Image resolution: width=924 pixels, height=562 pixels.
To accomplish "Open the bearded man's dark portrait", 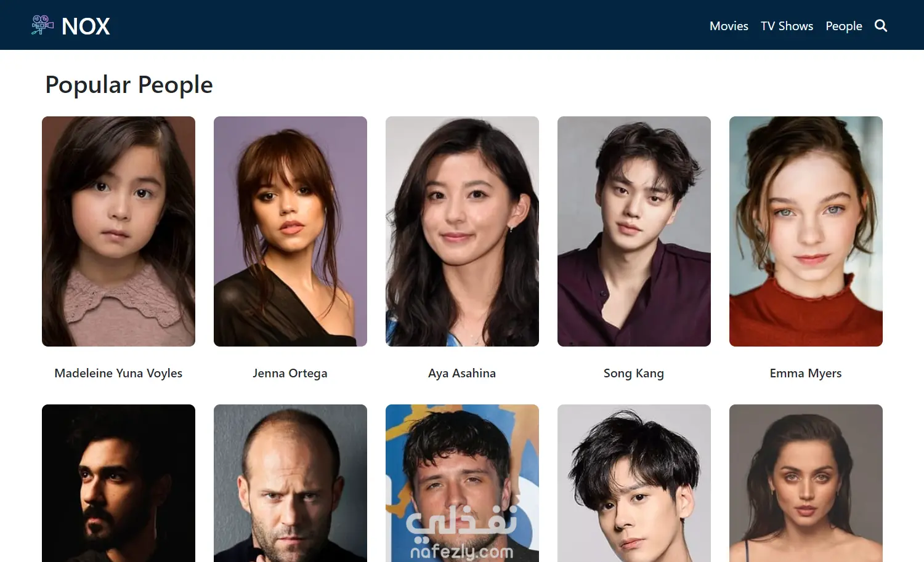I will coord(118,483).
